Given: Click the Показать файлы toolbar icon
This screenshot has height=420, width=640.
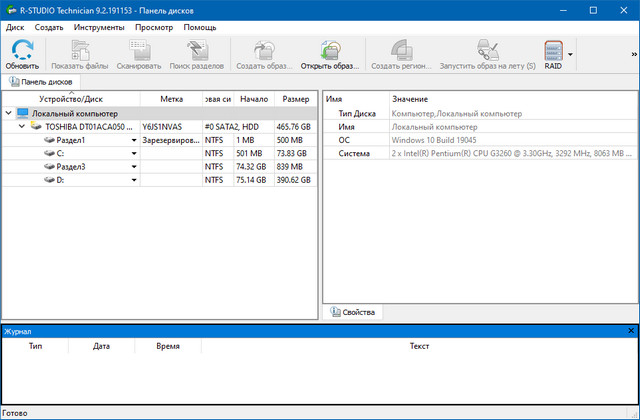Looking at the screenshot, I should click(79, 50).
